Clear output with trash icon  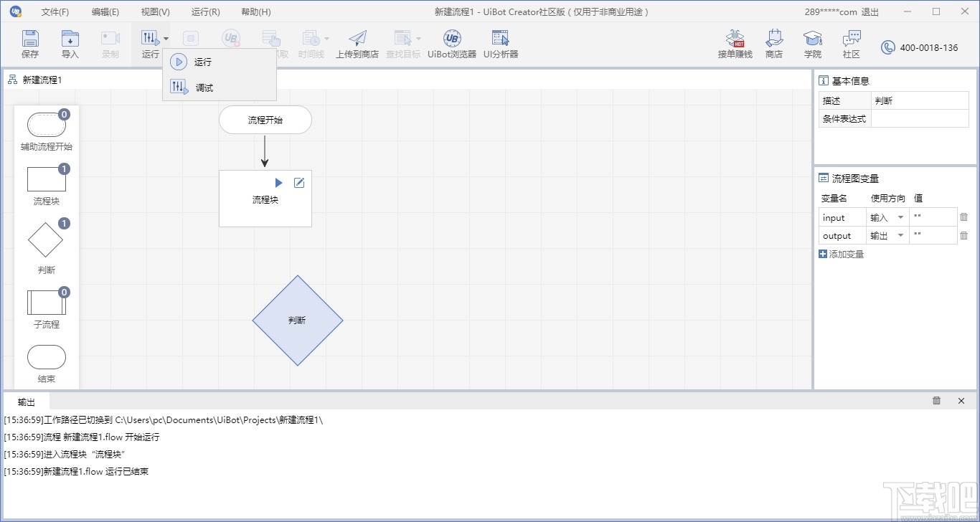pos(936,401)
